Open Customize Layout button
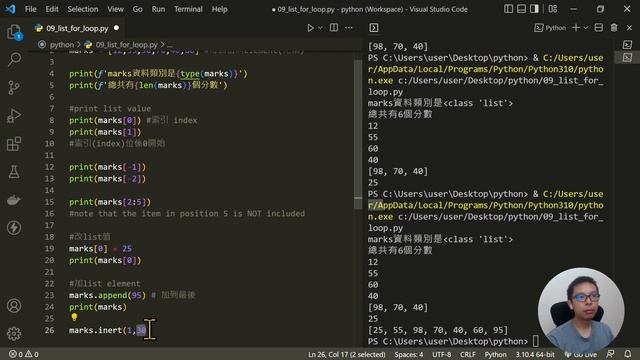The image size is (640, 360). 553,9
